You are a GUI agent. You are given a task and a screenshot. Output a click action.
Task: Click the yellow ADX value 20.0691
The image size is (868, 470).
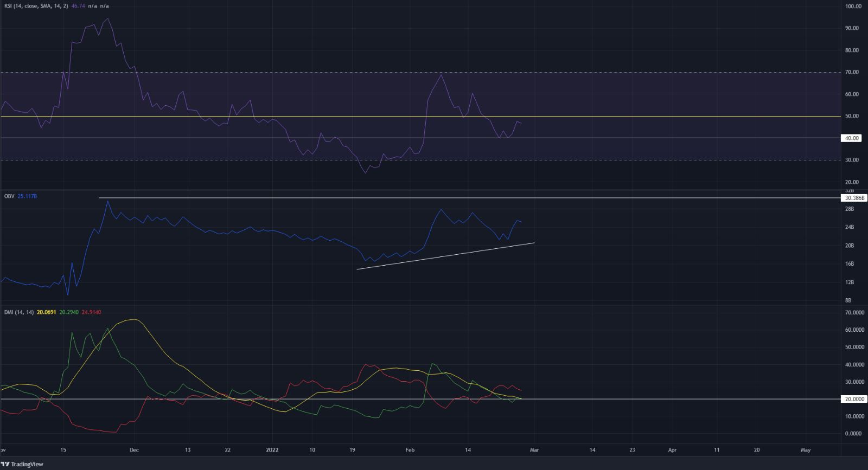[x=47, y=312]
